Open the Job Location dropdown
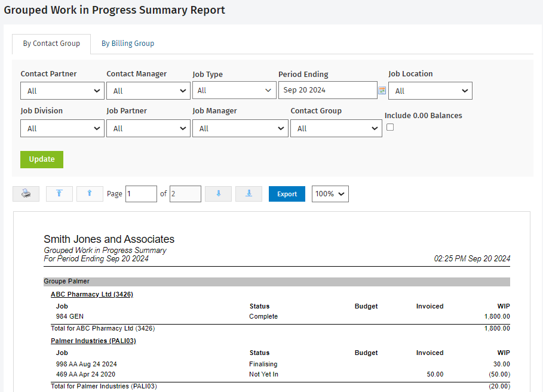The height and width of the screenshot is (392, 543). (x=430, y=91)
